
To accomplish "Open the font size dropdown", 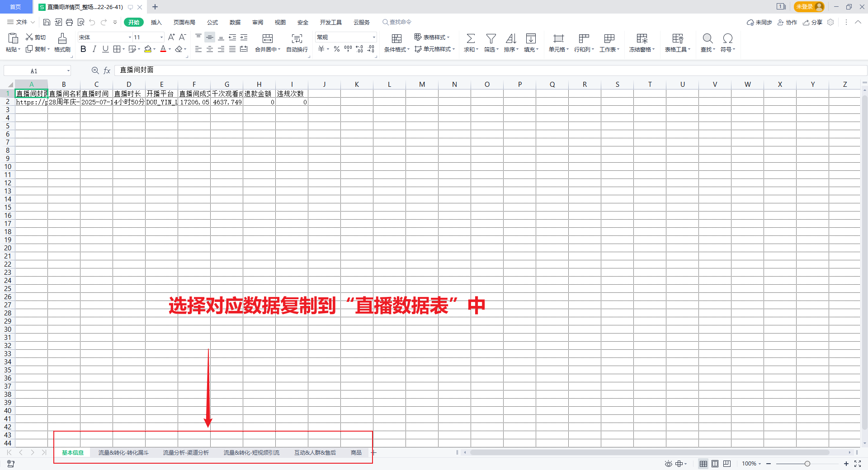I will 161,38.
